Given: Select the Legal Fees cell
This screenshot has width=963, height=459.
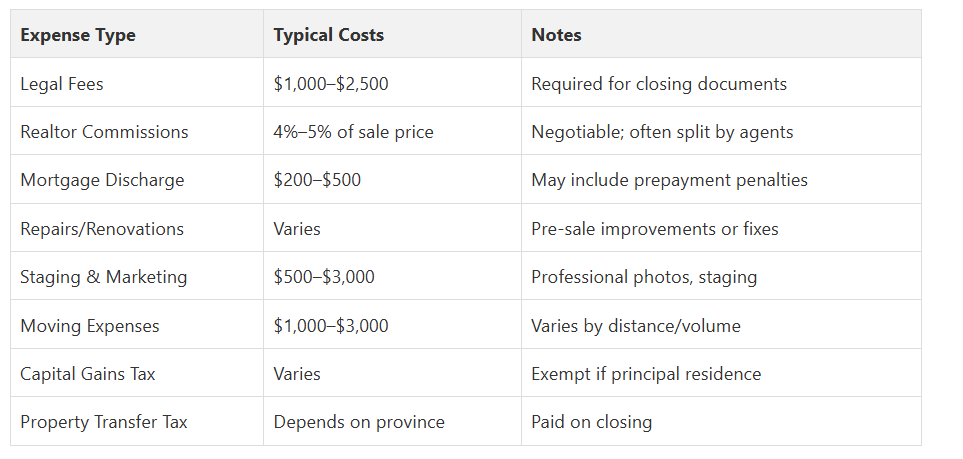Looking at the screenshot, I should (62, 84).
